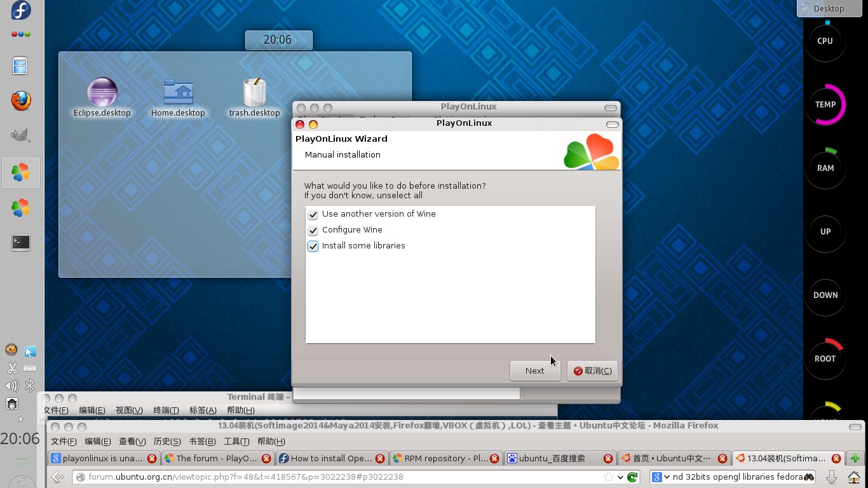Launch the file manager from panel

click(21, 66)
